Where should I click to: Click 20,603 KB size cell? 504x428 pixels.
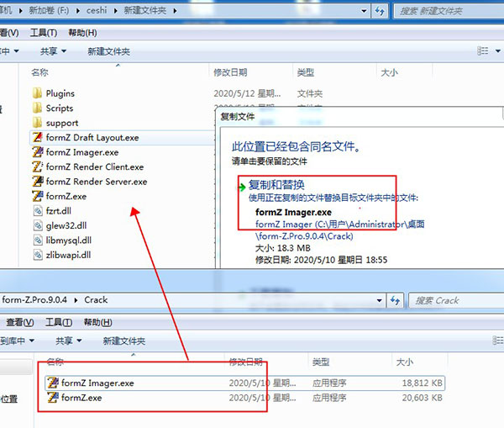pos(422,398)
